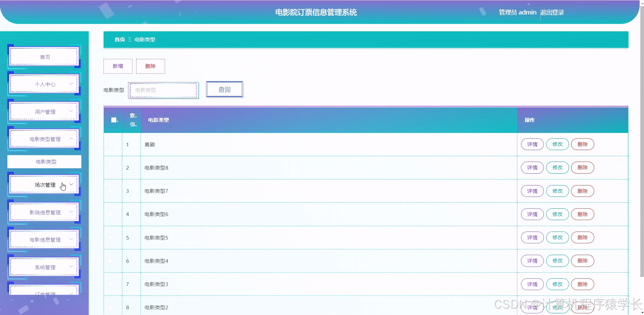Click 删除 for 电影类型4
This screenshot has height=315, width=644.
coord(583,261)
